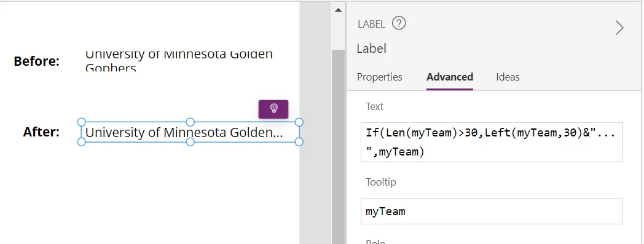Click the top-middle selection handle

coord(190,122)
